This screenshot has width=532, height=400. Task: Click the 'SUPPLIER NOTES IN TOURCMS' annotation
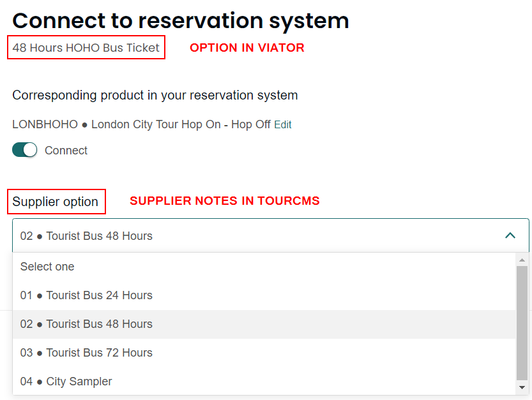tap(224, 201)
